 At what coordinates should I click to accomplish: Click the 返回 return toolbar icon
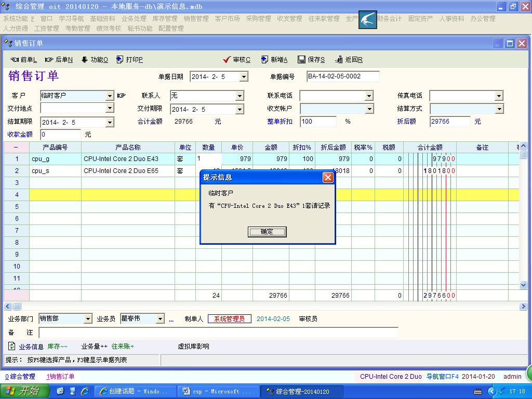pyautogui.click(x=339, y=60)
